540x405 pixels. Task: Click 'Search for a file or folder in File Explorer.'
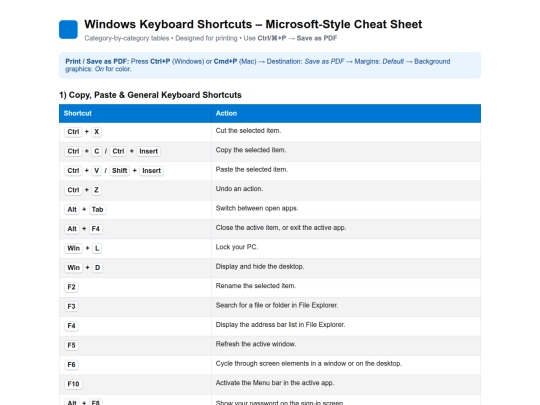click(277, 305)
